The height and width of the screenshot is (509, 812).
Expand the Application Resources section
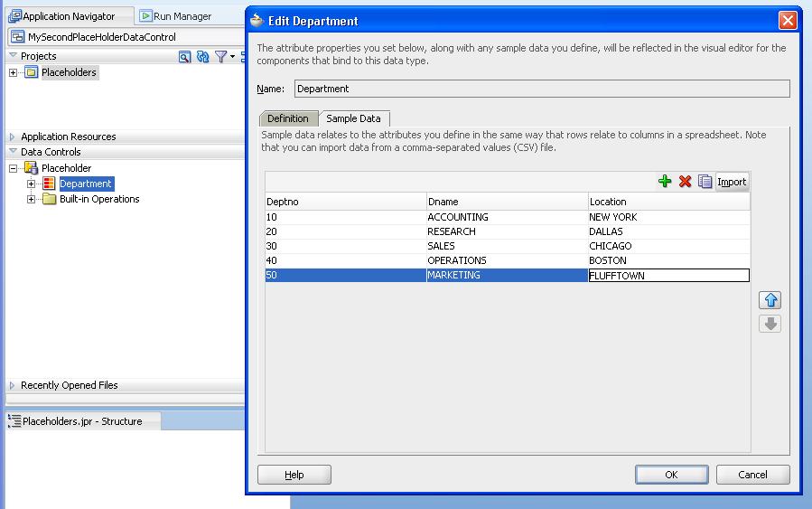click(x=13, y=137)
